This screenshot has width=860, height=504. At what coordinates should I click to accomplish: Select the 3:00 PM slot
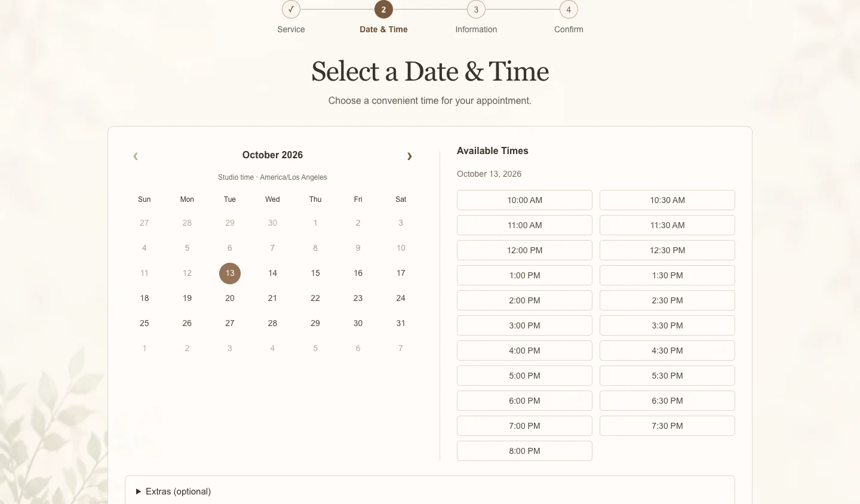[524, 325]
